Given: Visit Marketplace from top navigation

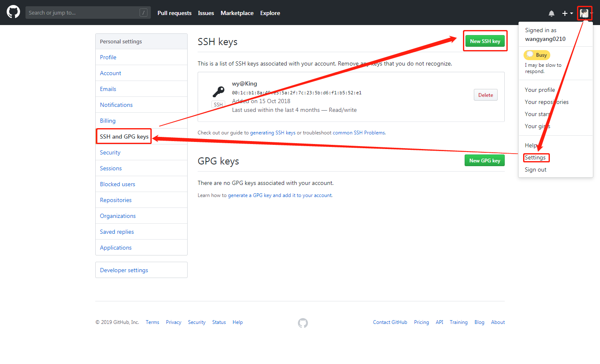Looking at the screenshot, I should tap(237, 13).
